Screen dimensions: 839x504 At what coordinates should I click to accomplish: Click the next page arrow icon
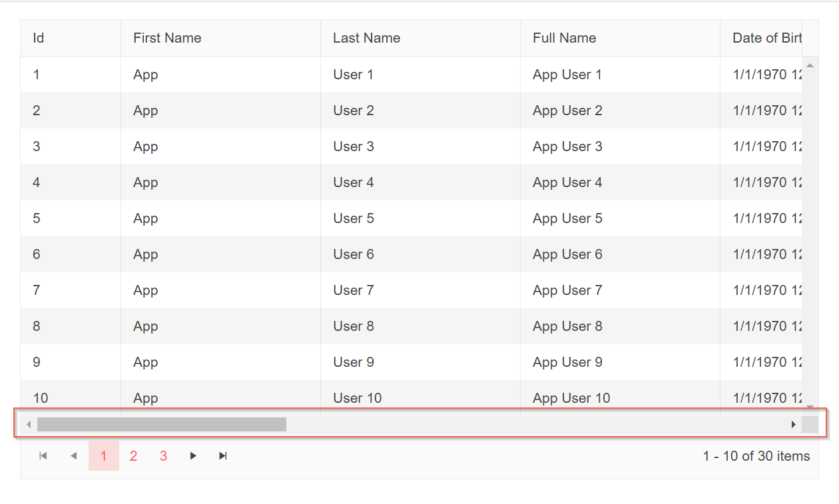192,455
